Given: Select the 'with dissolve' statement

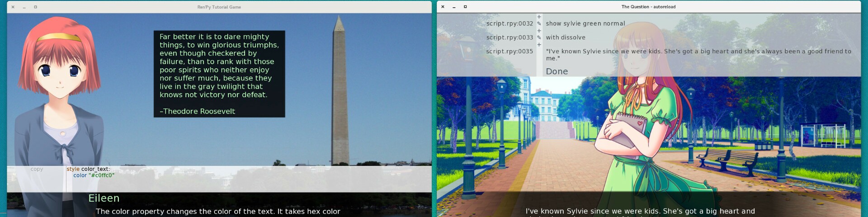Looking at the screenshot, I should [566, 38].
